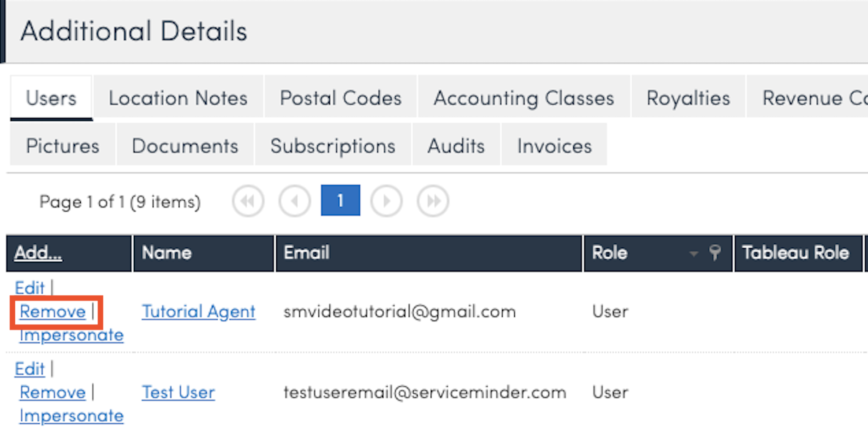Open the Documents tab
Image resolution: width=868 pixels, height=432 pixels.
pos(185,146)
